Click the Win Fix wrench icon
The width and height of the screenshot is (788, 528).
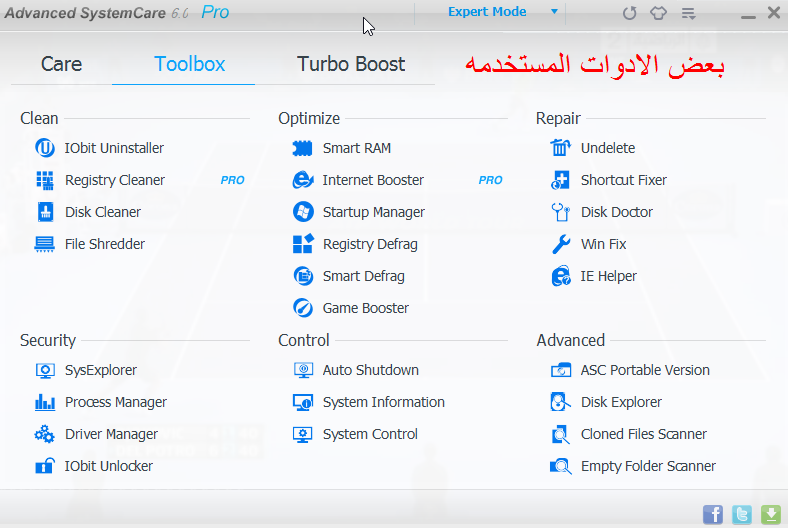click(561, 244)
